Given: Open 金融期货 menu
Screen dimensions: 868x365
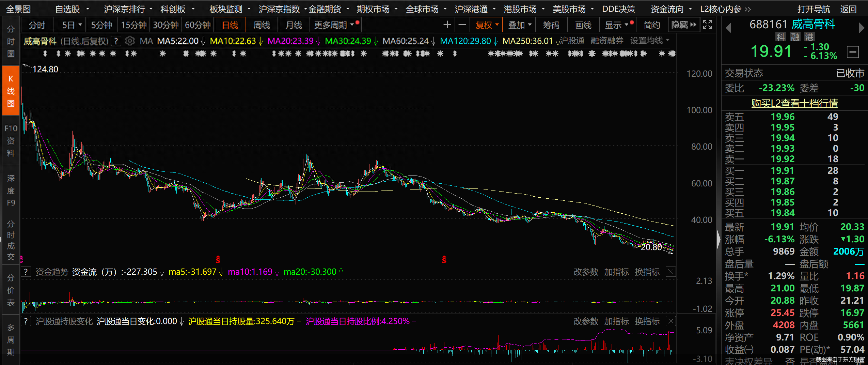Looking at the screenshot, I should (x=329, y=9).
